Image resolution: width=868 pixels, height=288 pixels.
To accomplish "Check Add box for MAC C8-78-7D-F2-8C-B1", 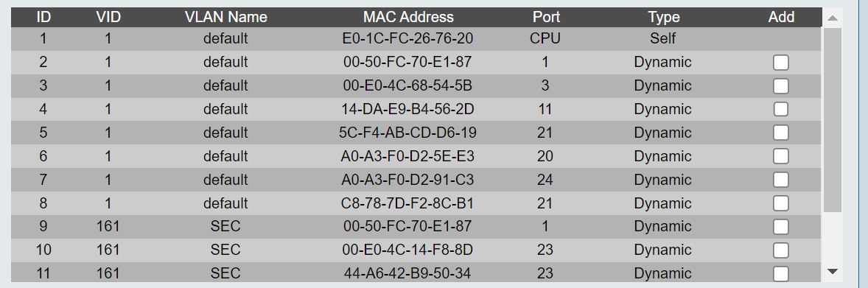I will pyautogui.click(x=780, y=204).
